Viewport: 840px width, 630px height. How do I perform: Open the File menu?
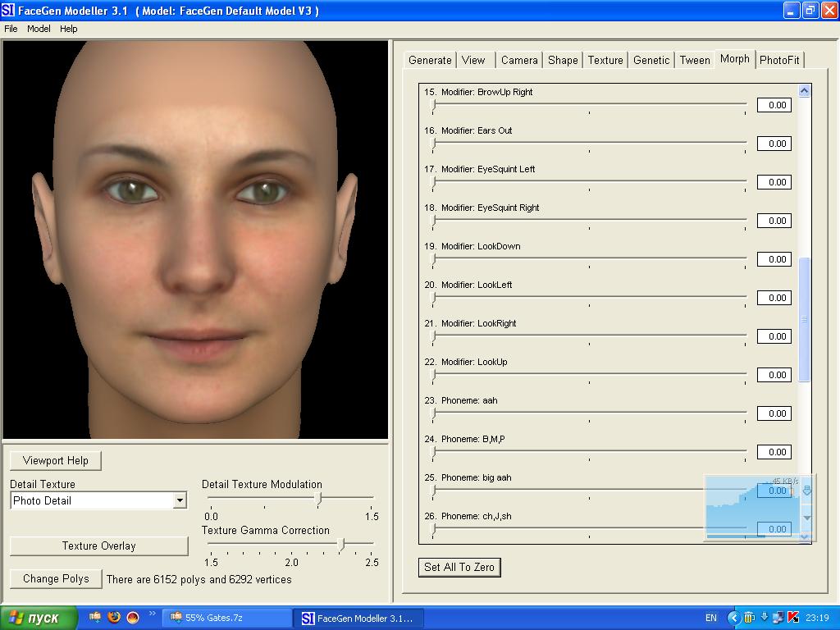tap(11, 29)
